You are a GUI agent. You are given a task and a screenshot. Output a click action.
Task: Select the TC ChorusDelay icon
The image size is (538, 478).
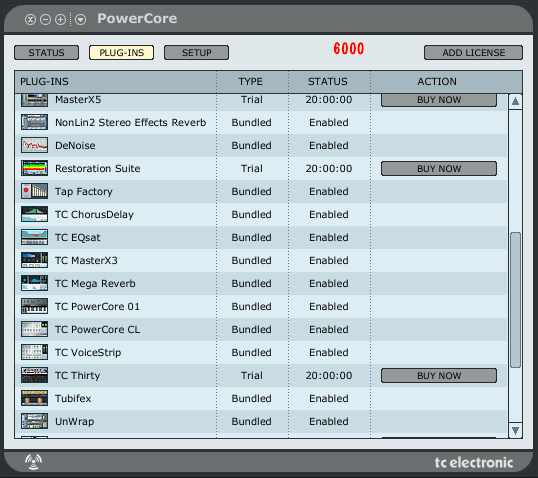[34, 214]
